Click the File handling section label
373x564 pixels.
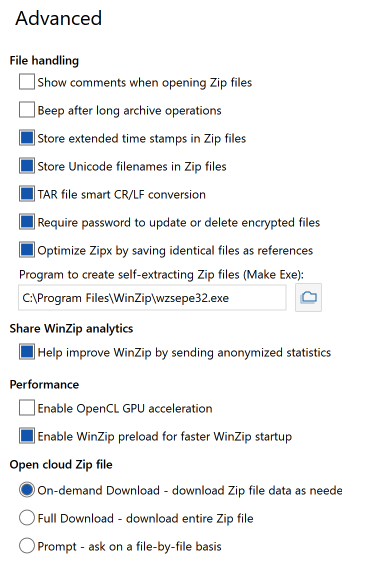point(44,60)
